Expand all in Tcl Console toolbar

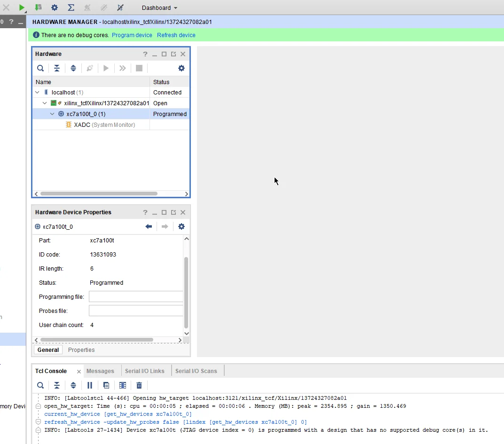click(x=73, y=385)
